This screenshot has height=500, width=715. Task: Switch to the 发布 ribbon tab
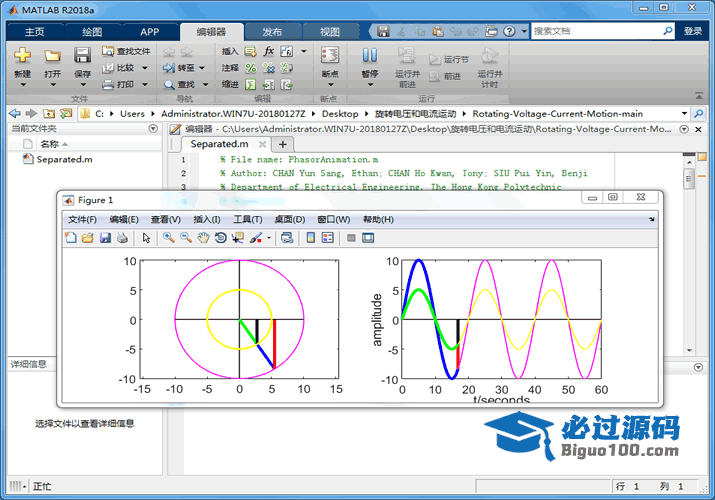pos(272,31)
